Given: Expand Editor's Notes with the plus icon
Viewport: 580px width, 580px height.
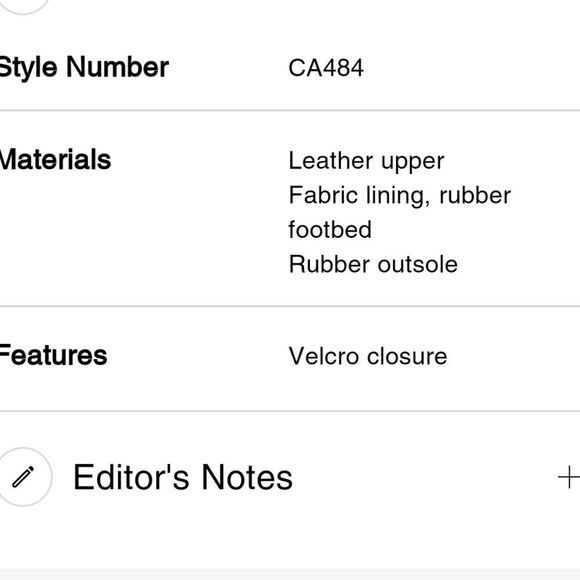Looking at the screenshot, I should (x=569, y=477).
